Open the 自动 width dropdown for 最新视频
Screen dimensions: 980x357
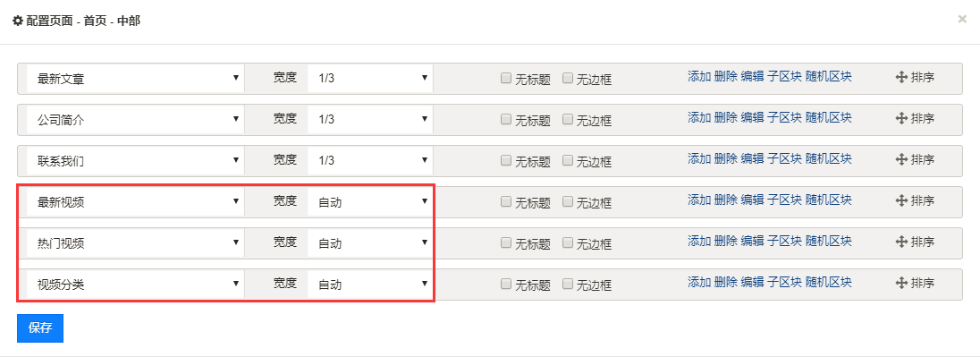click(x=370, y=201)
